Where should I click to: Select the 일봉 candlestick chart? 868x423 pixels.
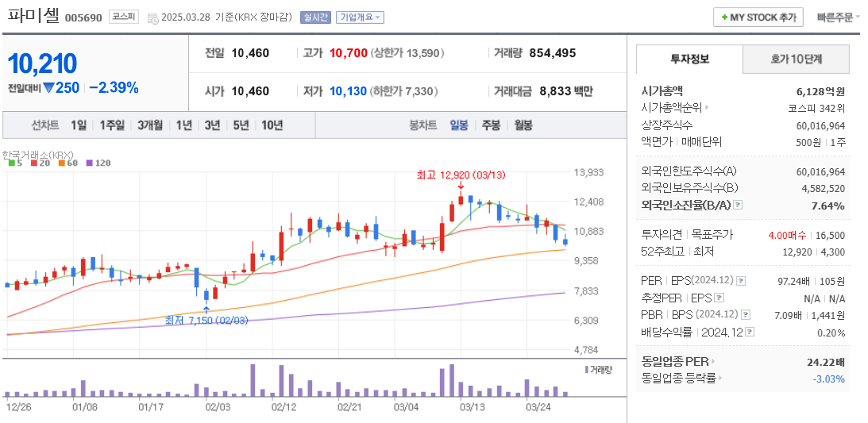[x=459, y=125]
